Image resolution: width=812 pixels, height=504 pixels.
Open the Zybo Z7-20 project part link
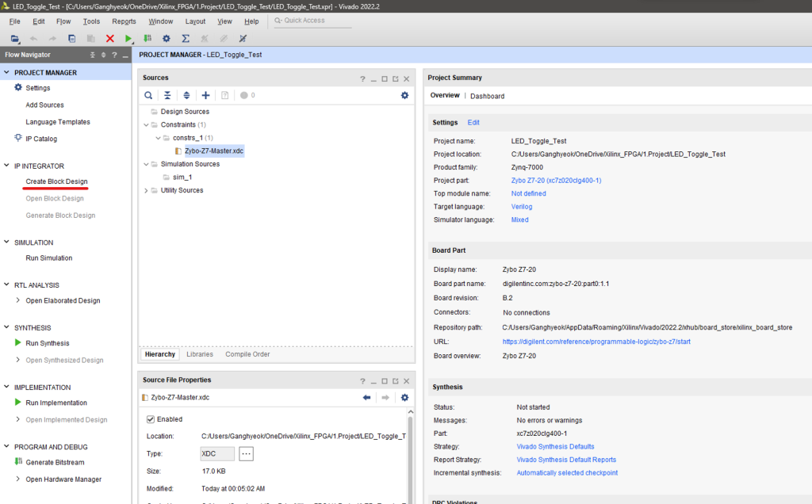pyautogui.click(x=556, y=180)
